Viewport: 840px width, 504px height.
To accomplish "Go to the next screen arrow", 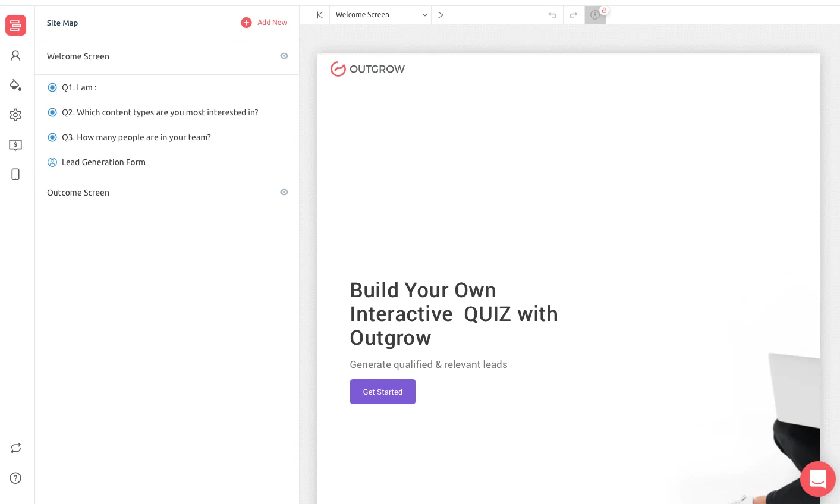I will point(441,15).
